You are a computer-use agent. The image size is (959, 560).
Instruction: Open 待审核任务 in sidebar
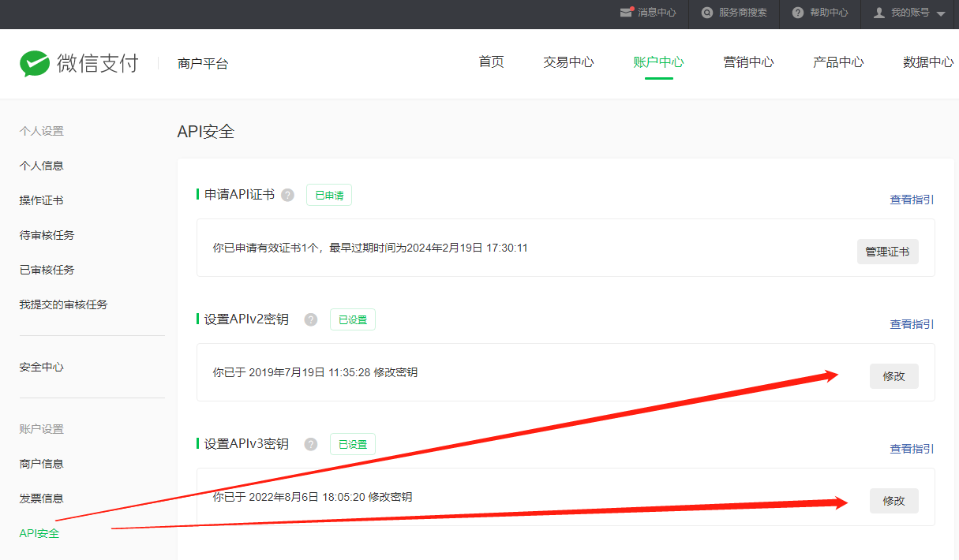click(x=47, y=235)
